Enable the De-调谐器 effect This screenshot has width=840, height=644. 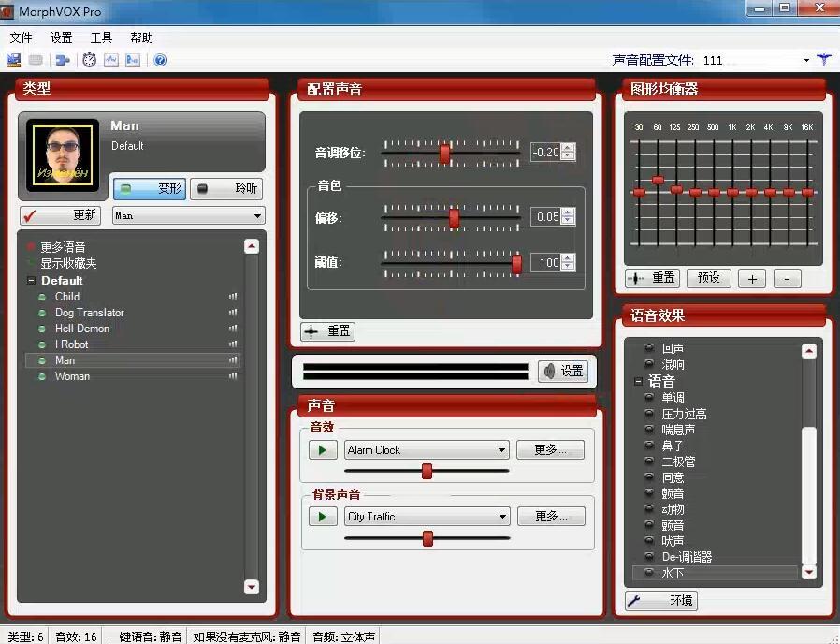point(649,557)
